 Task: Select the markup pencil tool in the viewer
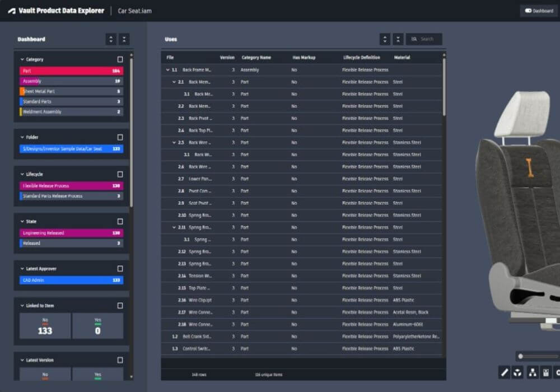click(x=504, y=372)
